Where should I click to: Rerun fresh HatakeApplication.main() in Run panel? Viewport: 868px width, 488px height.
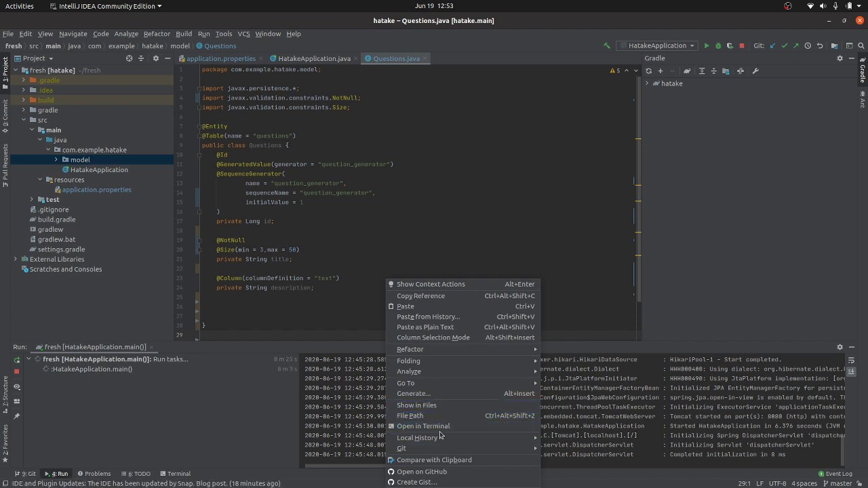(17, 359)
